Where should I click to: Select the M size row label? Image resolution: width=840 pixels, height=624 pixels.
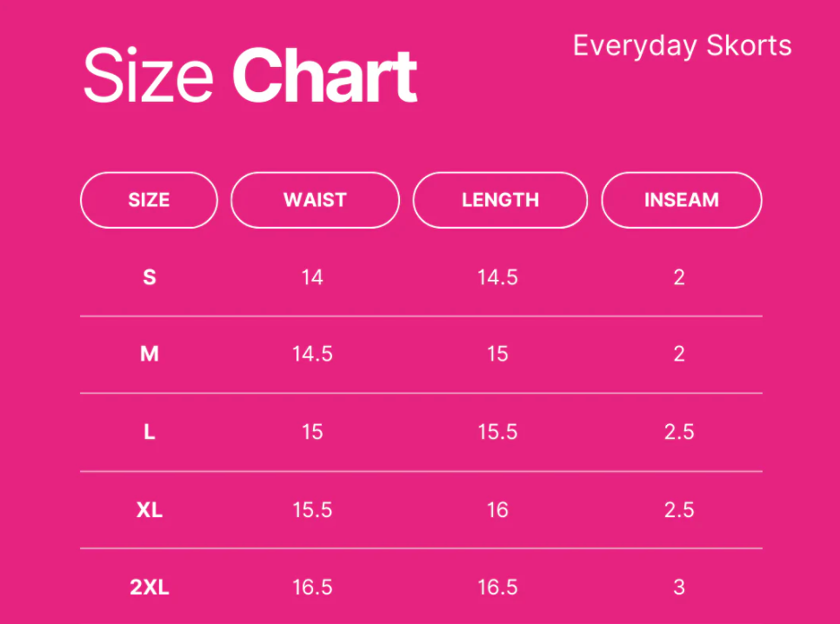pos(150,355)
